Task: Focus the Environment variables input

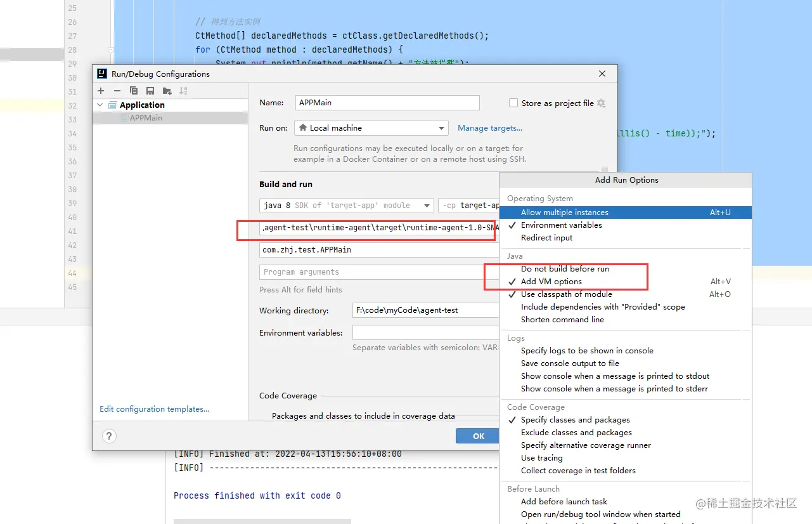Action: pyautogui.click(x=426, y=332)
